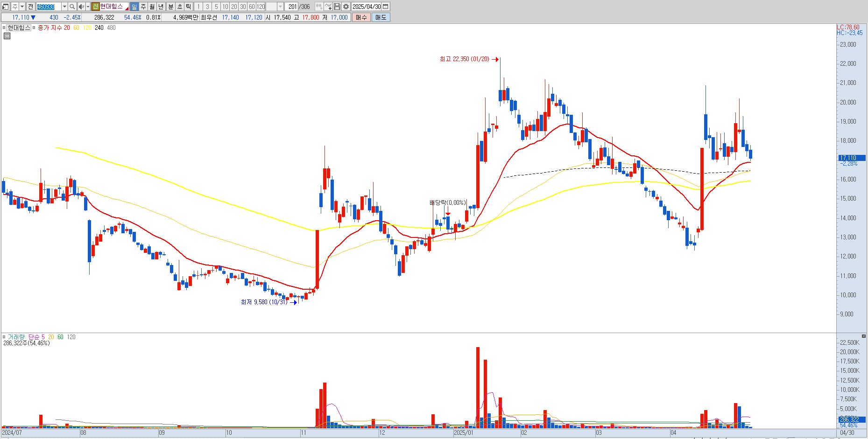The height and width of the screenshot is (439, 868).
Task: Click the 201 candle count field
Action: (291, 7)
